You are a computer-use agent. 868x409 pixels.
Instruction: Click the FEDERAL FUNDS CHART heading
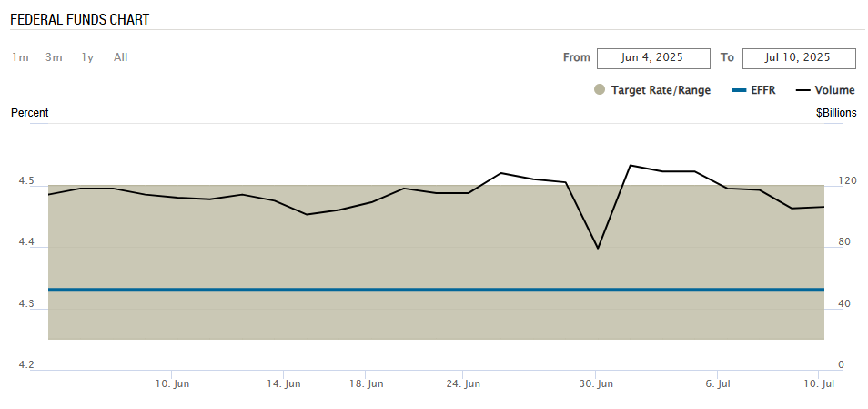coord(80,19)
